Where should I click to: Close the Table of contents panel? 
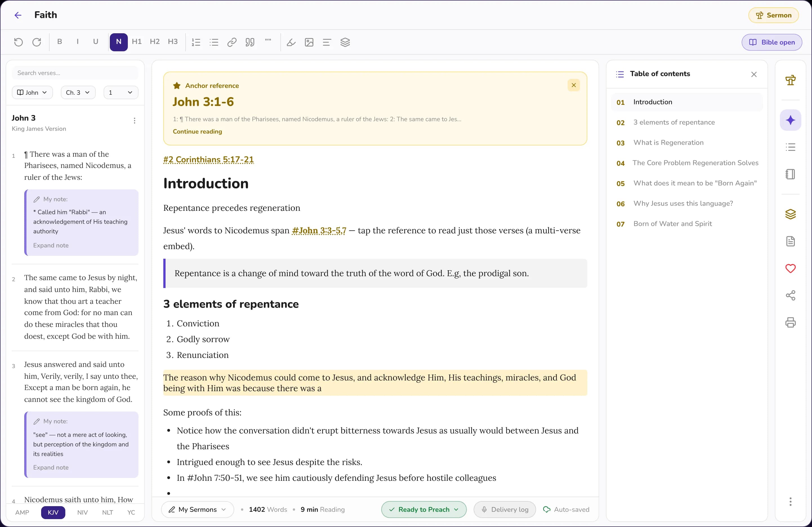754,74
